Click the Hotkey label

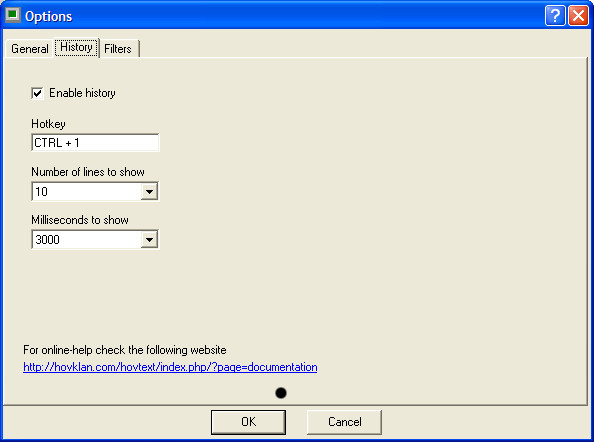(x=48, y=124)
